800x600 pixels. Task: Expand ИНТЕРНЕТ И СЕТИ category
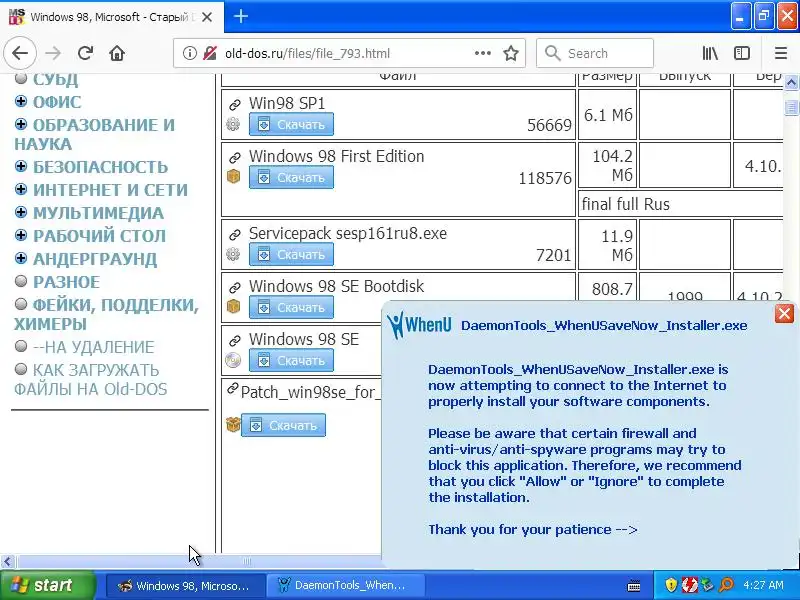pyautogui.click(x=21, y=189)
